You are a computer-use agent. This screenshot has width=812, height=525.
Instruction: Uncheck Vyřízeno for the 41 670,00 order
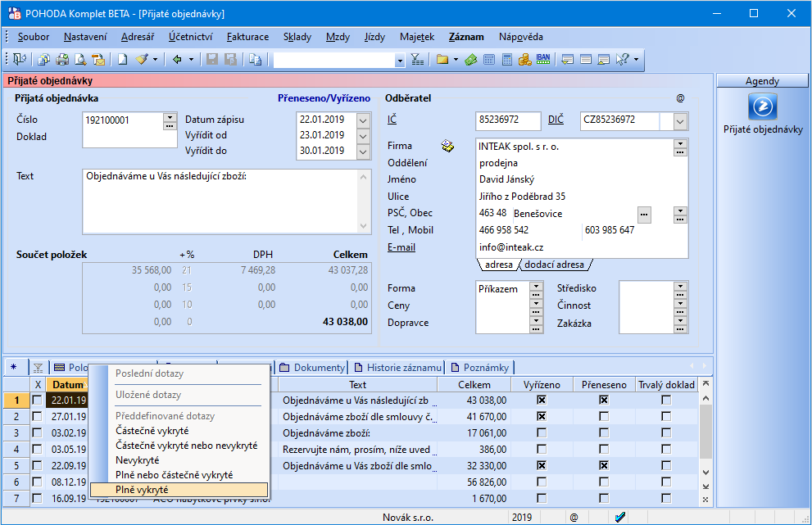[542, 417]
